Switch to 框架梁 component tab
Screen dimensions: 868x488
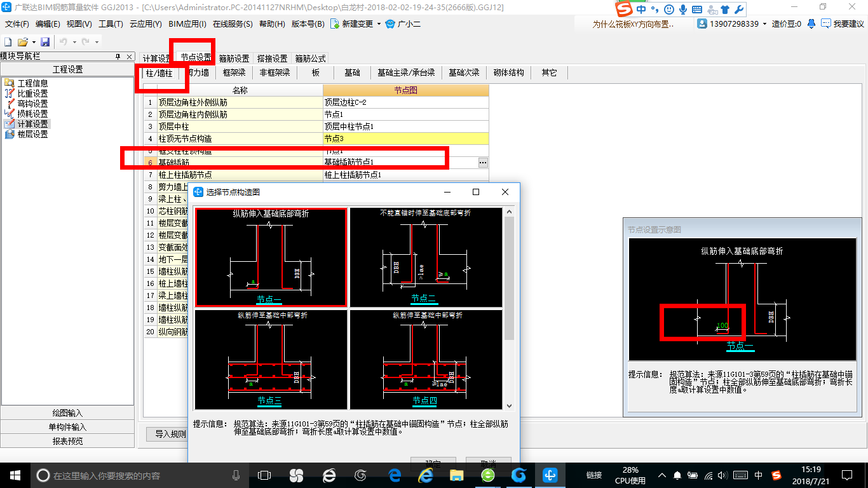click(x=234, y=72)
